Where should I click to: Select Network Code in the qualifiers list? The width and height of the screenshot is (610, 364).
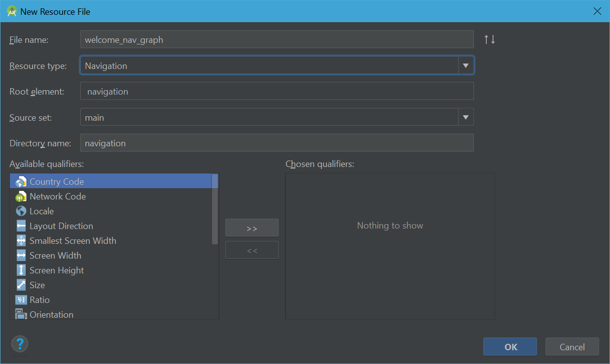111,197
